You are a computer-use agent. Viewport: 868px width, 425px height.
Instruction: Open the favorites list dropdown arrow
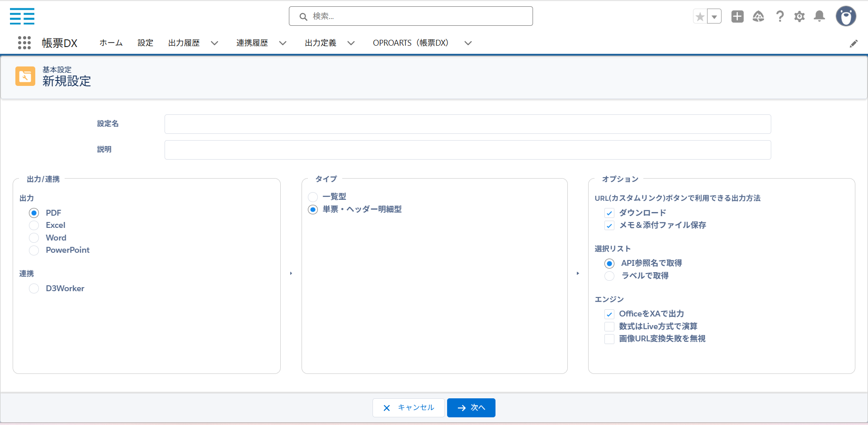(x=714, y=17)
